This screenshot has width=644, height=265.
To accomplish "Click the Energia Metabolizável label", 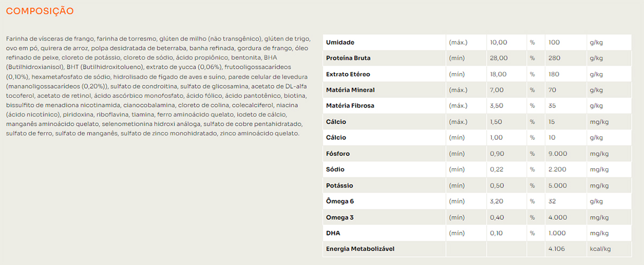I will pyautogui.click(x=361, y=249).
